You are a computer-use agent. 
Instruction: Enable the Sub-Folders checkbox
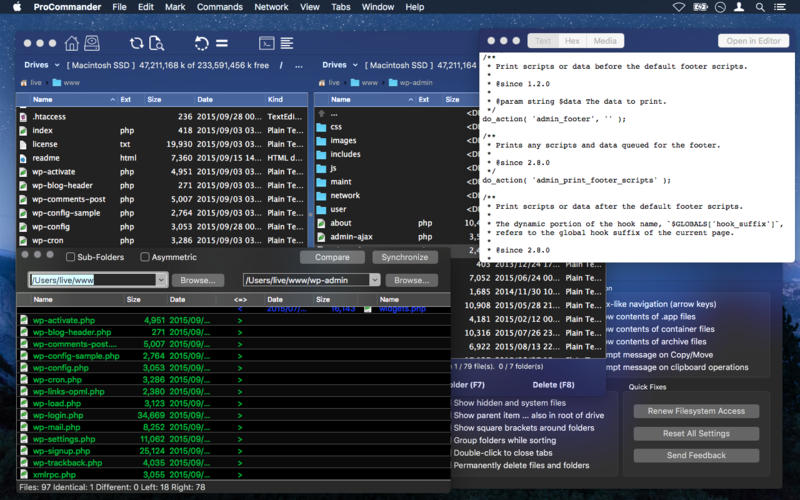[70, 257]
